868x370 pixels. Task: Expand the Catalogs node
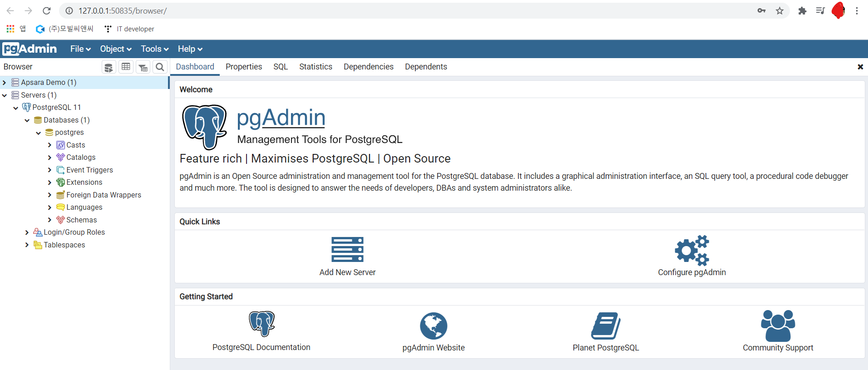click(49, 157)
